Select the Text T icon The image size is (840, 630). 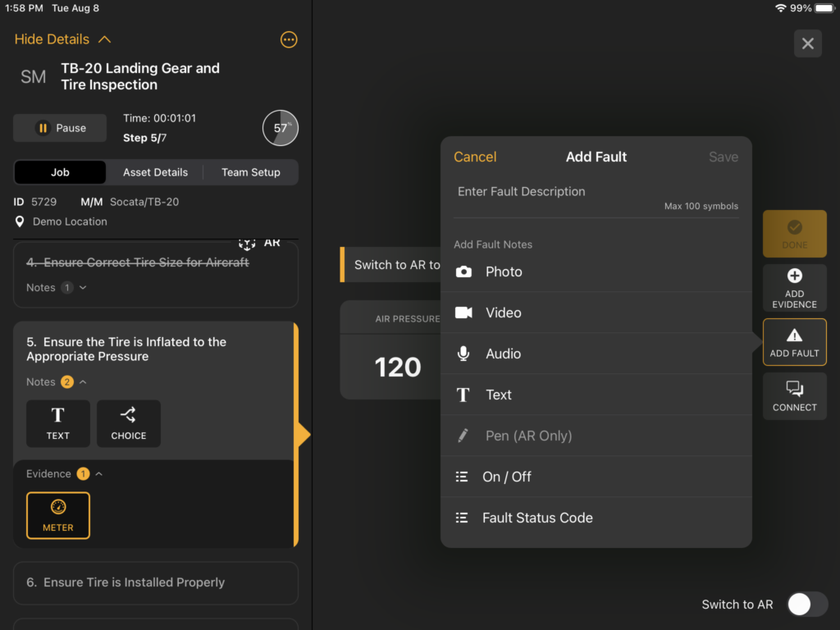coord(463,395)
